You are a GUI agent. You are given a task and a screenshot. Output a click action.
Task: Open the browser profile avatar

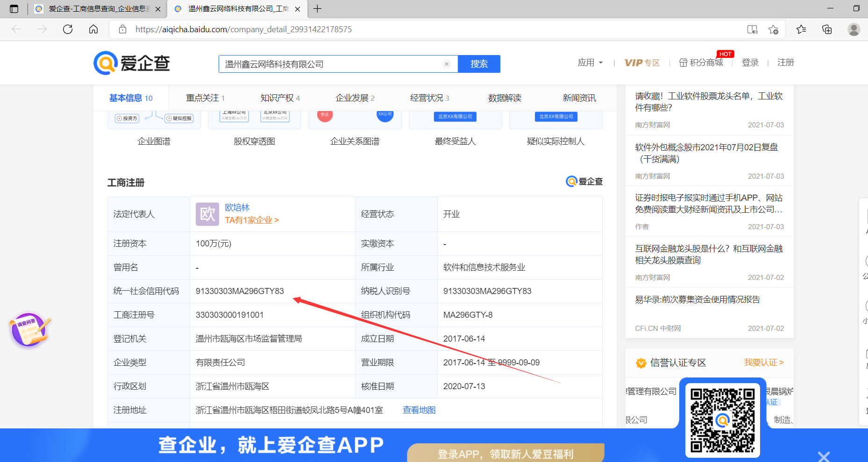pyautogui.click(x=854, y=29)
